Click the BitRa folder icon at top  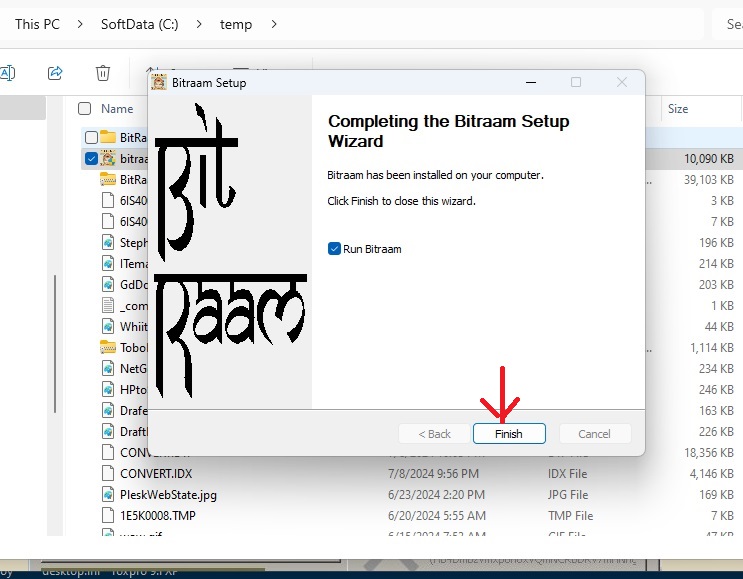[x=108, y=137]
